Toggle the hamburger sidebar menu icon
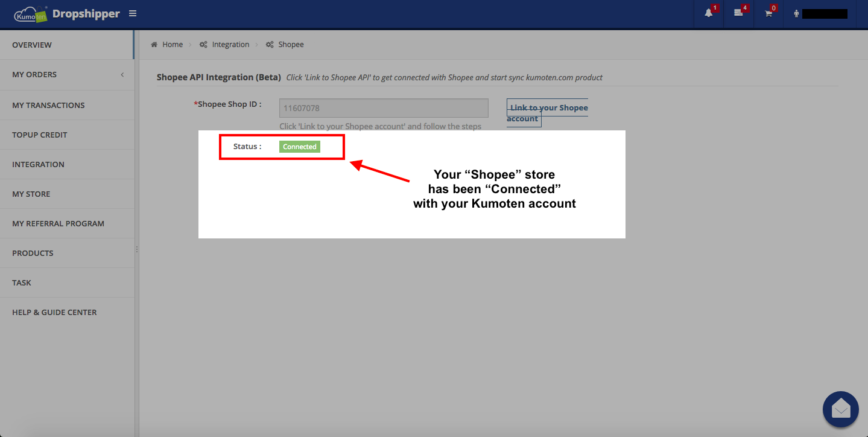868x437 pixels. click(x=133, y=13)
